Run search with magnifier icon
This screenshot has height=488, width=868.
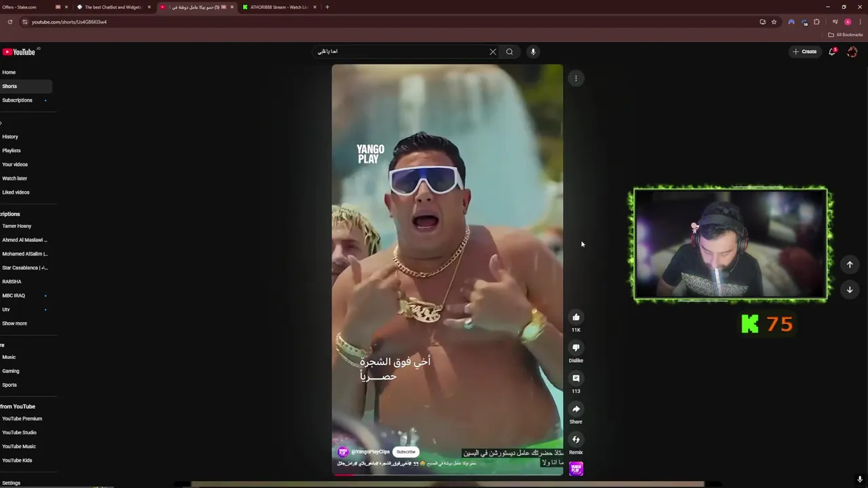pyautogui.click(x=509, y=52)
